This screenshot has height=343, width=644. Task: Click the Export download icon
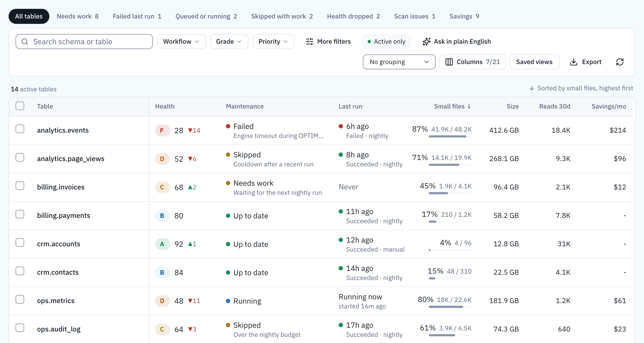[x=574, y=62]
